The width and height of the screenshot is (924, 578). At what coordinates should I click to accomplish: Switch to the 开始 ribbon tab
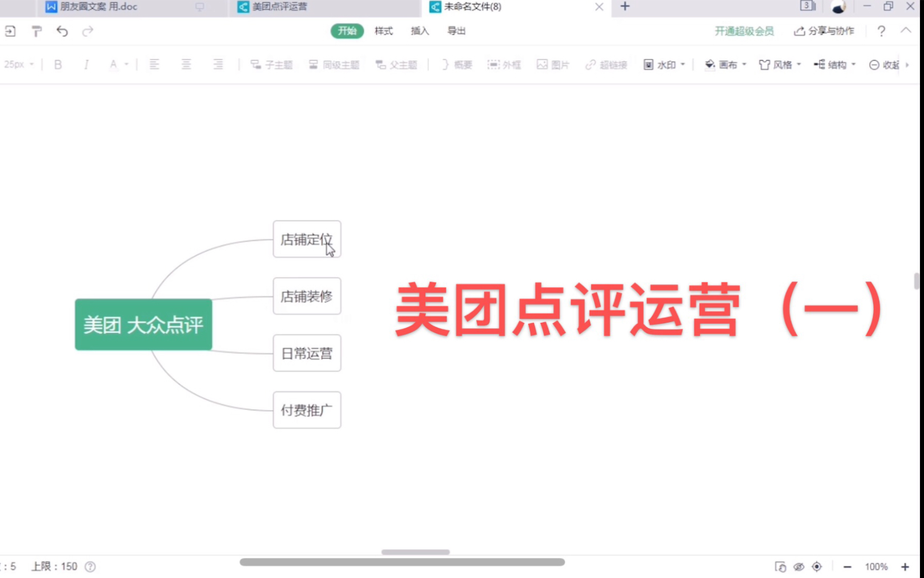click(347, 31)
